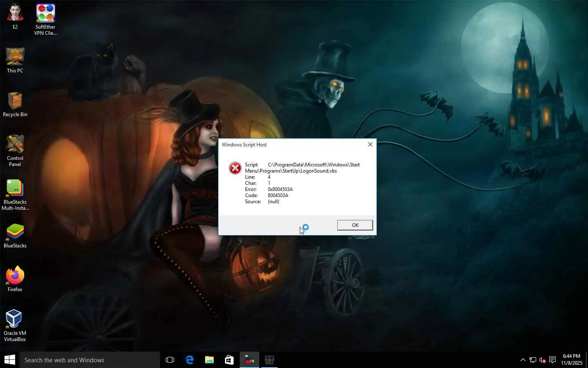588x368 pixels.
Task: Click the "Source:" label in the dialog
Action: [253, 202]
